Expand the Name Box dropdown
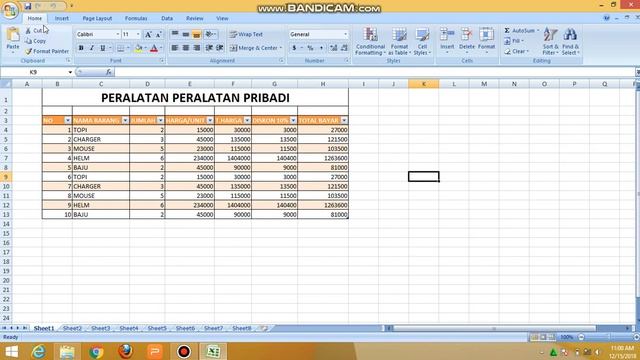 [x=70, y=72]
